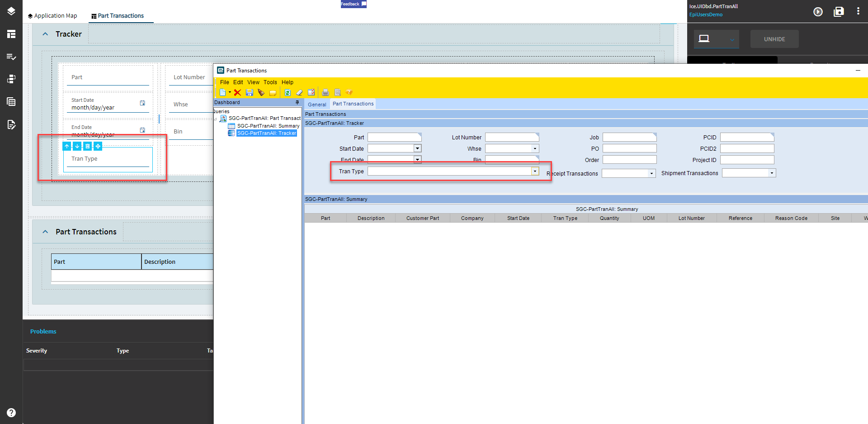Viewport: 868px width, 424px height.
Task: Click the Customer Part column header
Action: (423, 218)
